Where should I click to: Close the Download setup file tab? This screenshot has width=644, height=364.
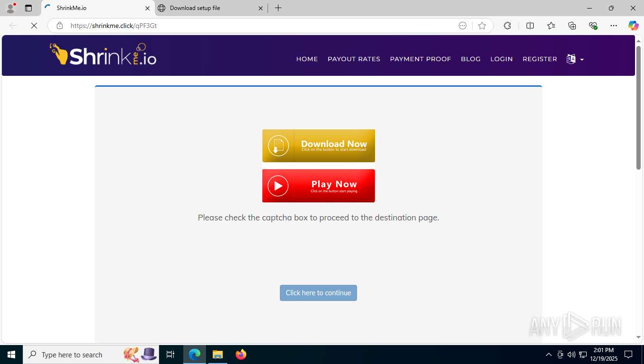261,8
